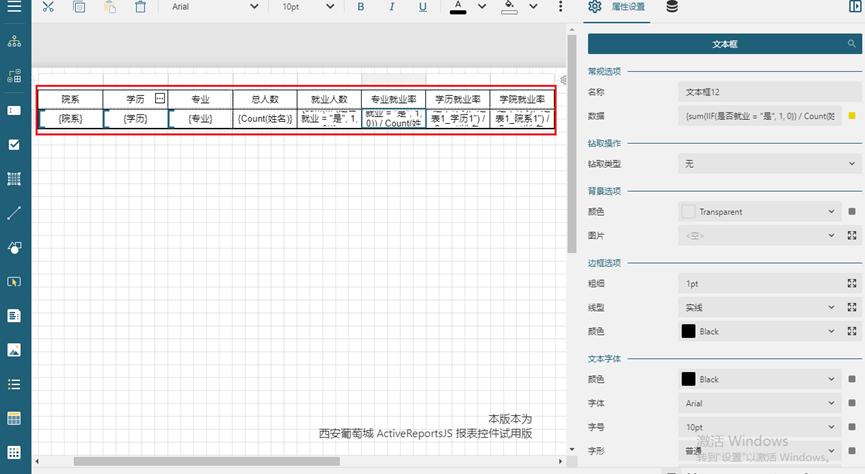Click the ellipsis icon in 学历 header cell
865x474 pixels.
tap(160, 98)
